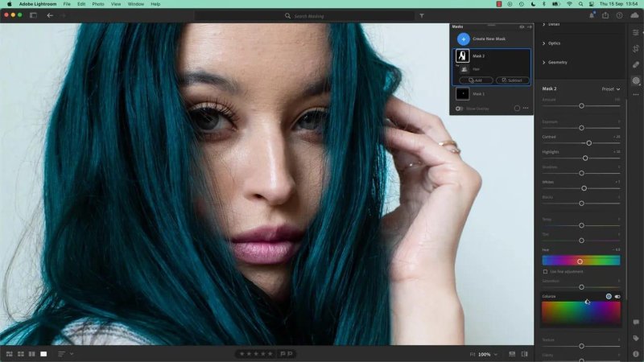Go back with the left arrow
644x362 pixels.
coord(50,15)
